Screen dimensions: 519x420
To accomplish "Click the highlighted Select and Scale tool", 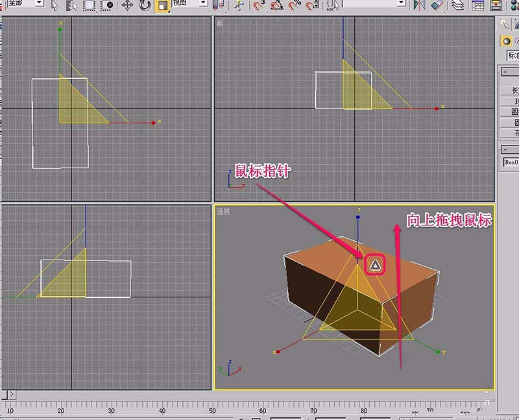I will 163,6.
